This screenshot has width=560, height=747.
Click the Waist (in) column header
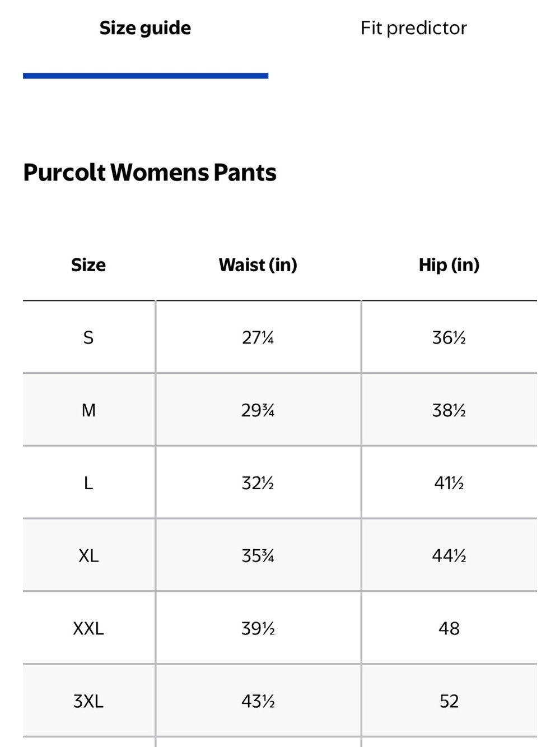258,265
